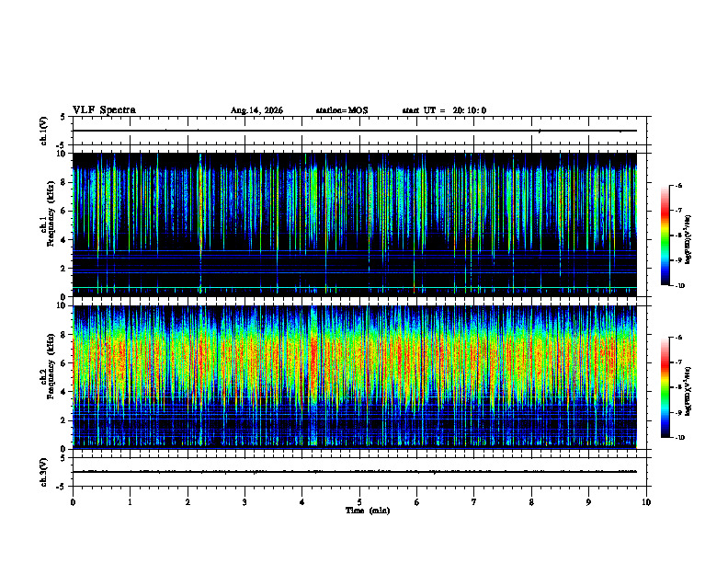The width and height of the screenshot is (728, 563).
Task: Click the "-7" label on ch.2 color scale
Action: (x=678, y=362)
